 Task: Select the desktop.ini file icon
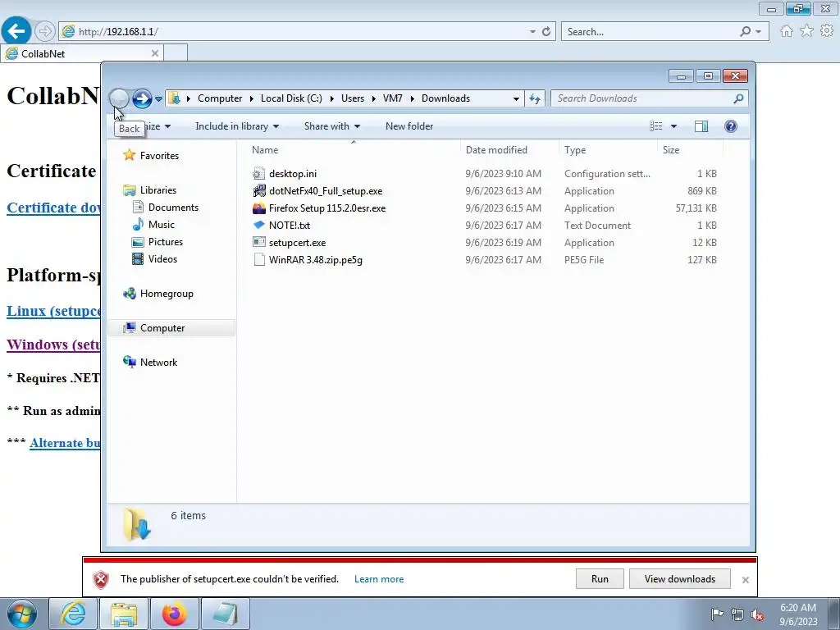pos(259,174)
